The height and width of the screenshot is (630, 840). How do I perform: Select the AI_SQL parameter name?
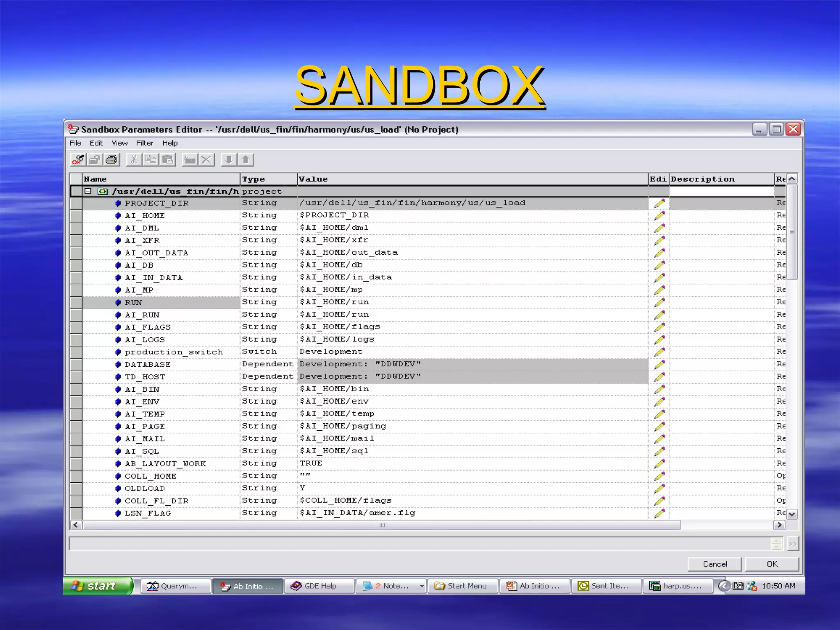tap(142, 451)
